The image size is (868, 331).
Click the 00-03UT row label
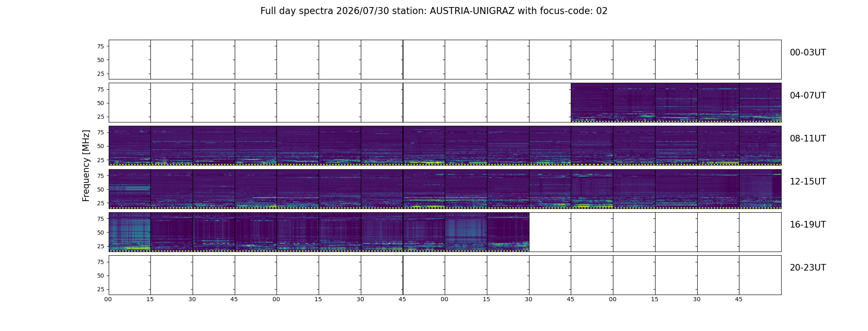pos(808,53)
